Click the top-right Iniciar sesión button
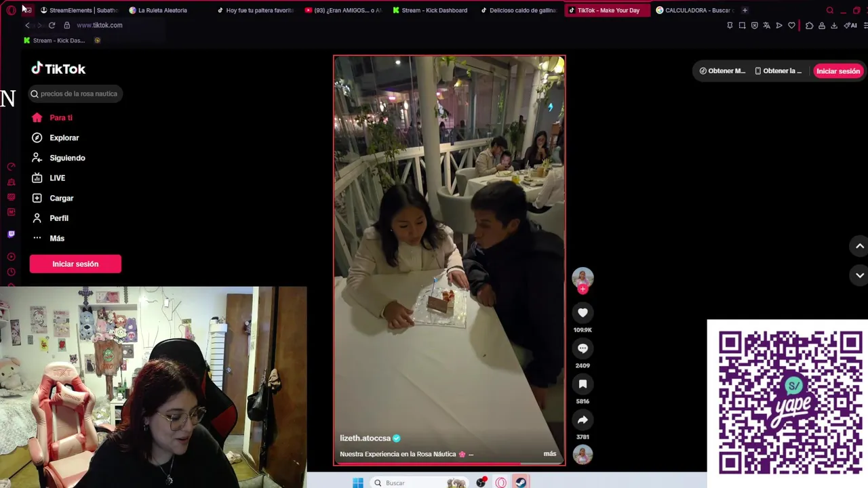The width and height of the screenshot is (868, 488). [x=837, y=71]
